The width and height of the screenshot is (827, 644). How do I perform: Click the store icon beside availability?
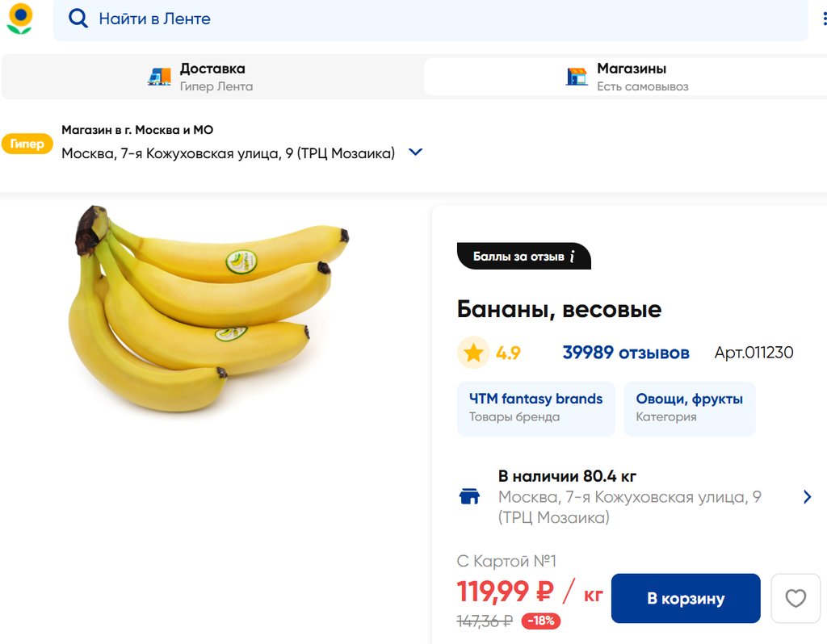pos(469,496)
